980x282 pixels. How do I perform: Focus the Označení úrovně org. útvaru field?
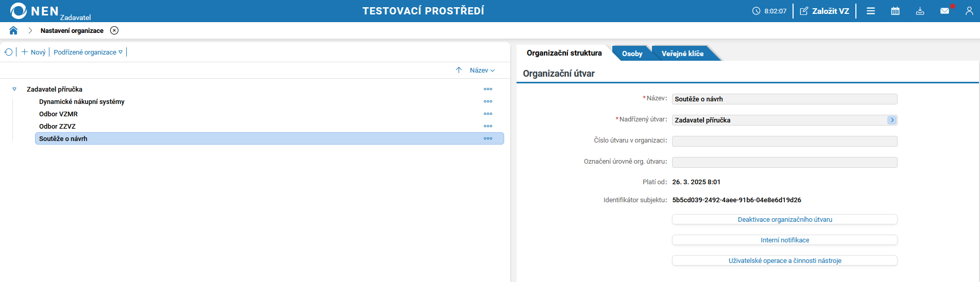(x=784, y=162)
